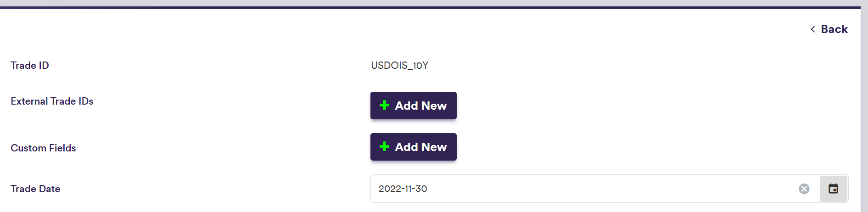Click the USDOIS_10Y trade ID value
Image resolution: width=868 pixels, height=212 pixels.
pos(399,66)
